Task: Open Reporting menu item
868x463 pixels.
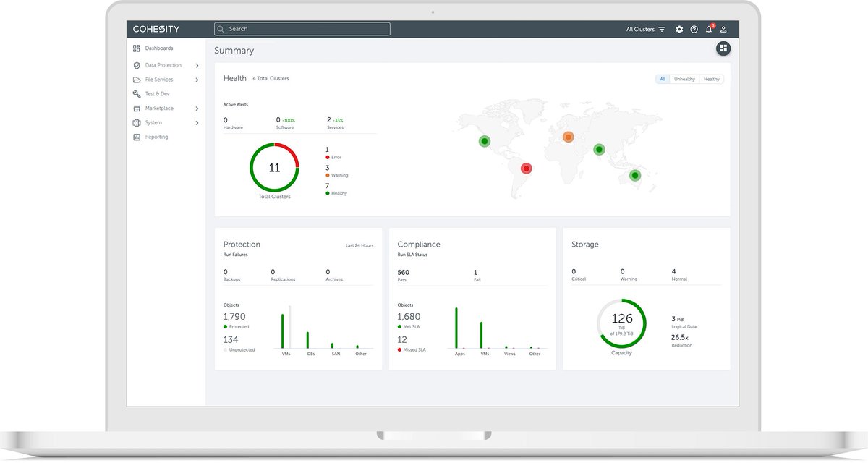Action: [156, 137]
